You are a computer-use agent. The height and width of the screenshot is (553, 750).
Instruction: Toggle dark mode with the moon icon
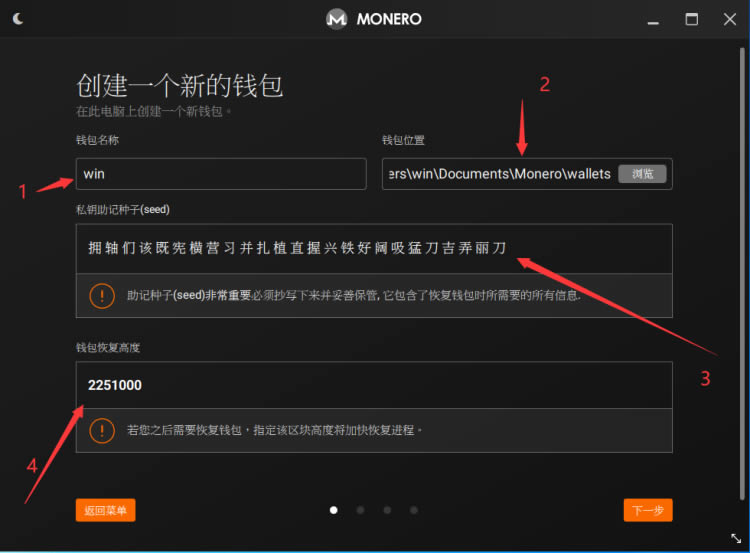coord(20,18)
